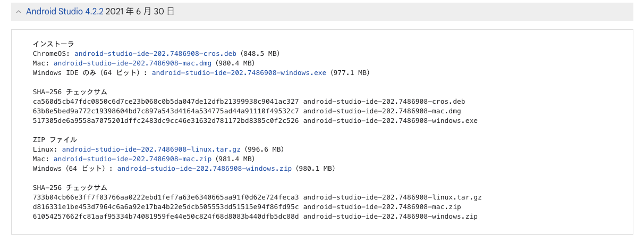The width and height of the screenshot is (644, 241).
Task: Click the ZIP ファイル heading text
Action: click(x=55, y=140)
